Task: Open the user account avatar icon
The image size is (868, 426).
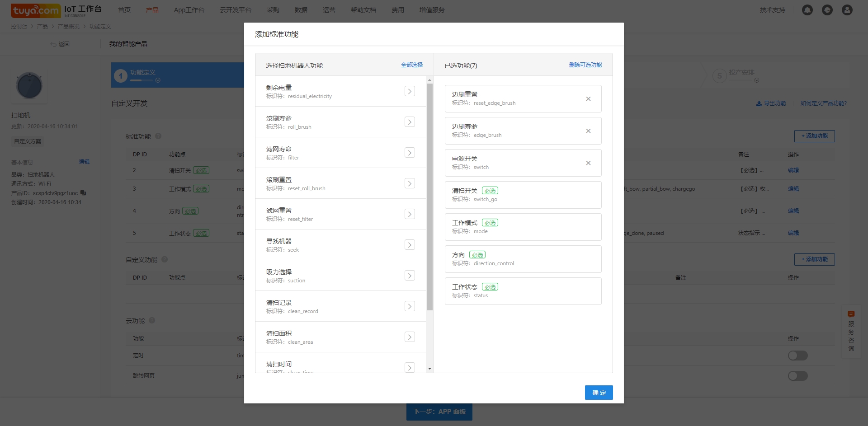Action: point(847,10)
